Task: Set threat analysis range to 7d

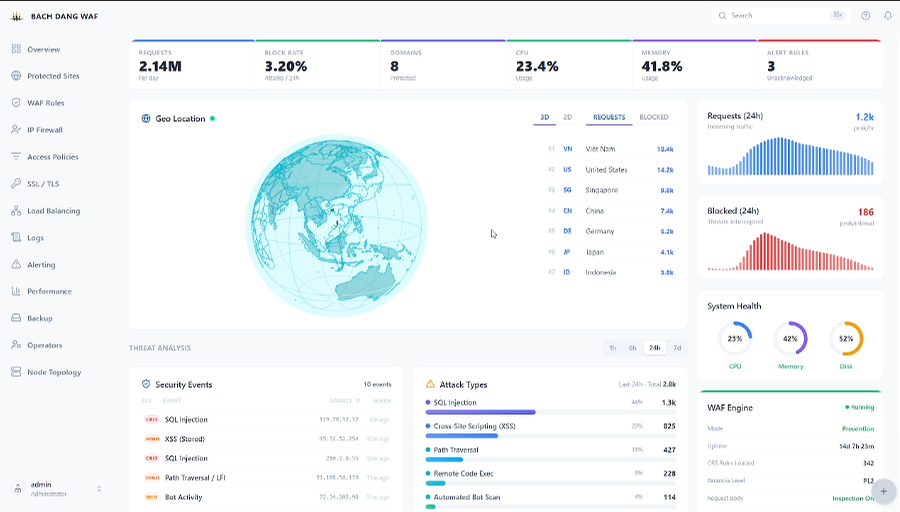Action: coord(677,348)
